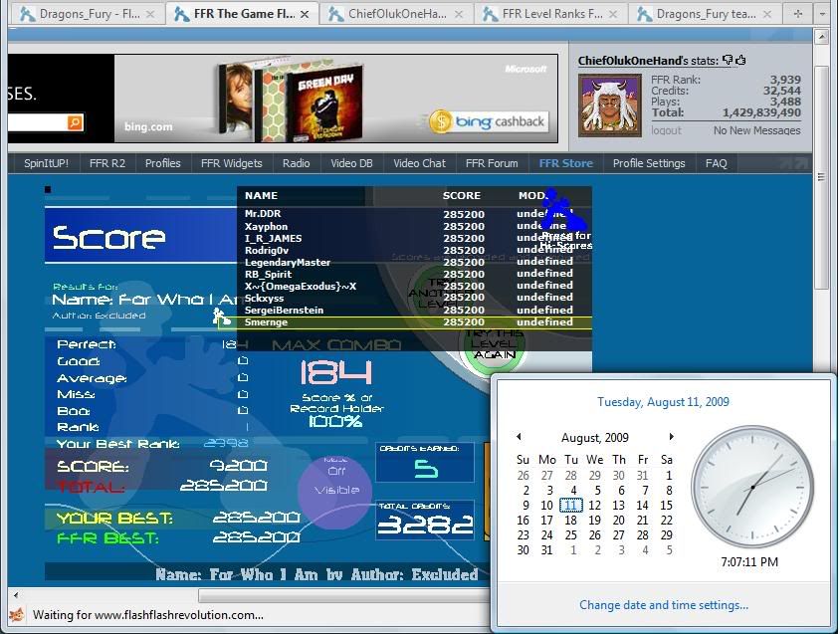Go to previous month in calendar

519,437
